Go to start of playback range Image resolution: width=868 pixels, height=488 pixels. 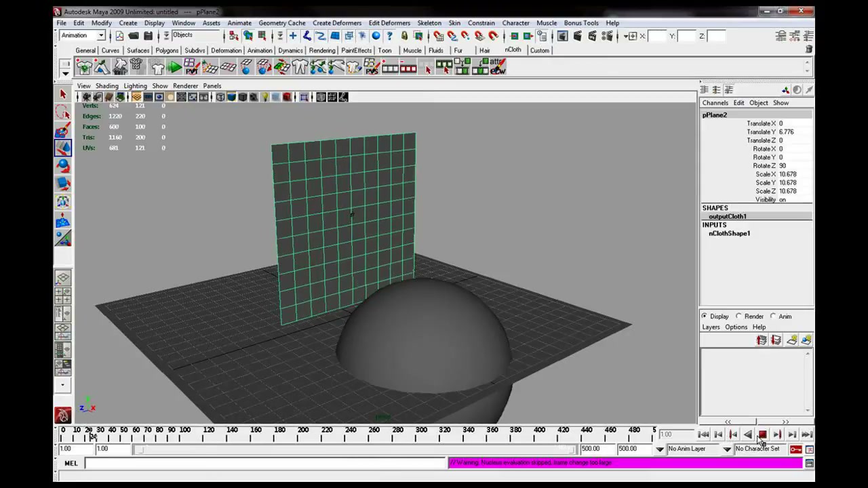(703, 435)
